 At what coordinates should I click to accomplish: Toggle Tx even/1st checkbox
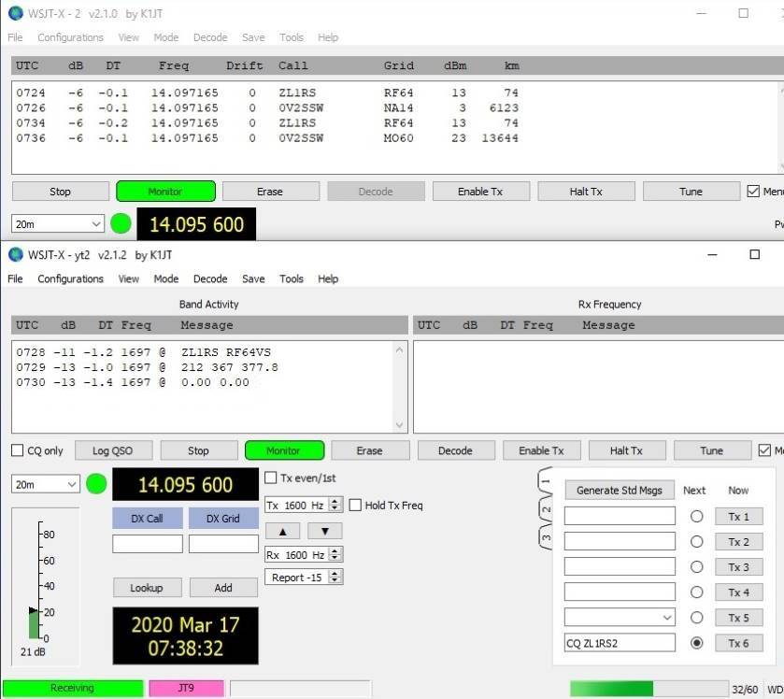coord(271,478)
